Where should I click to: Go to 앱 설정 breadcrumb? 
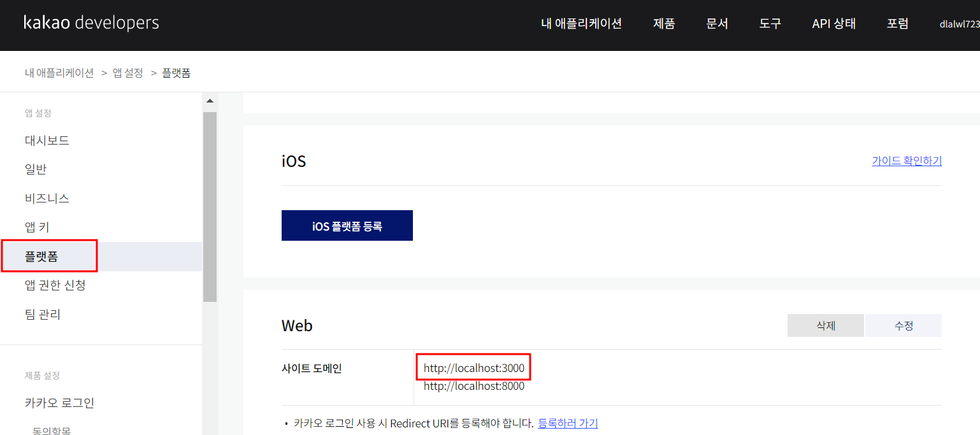(128, 73)
